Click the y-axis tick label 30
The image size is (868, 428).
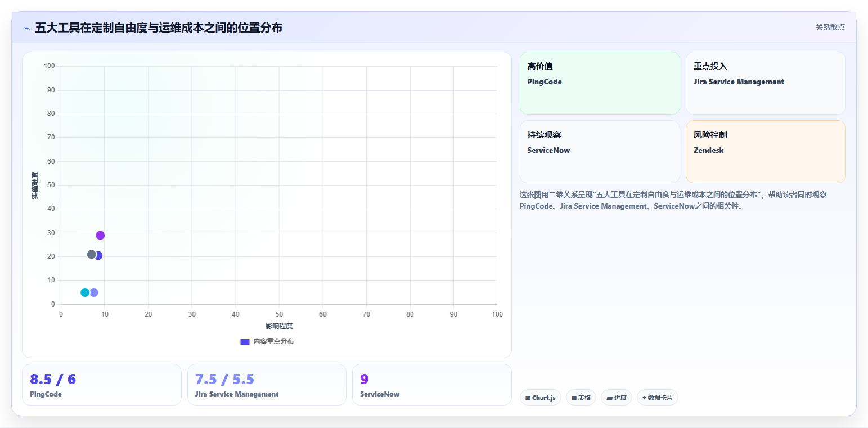[51, 233]
